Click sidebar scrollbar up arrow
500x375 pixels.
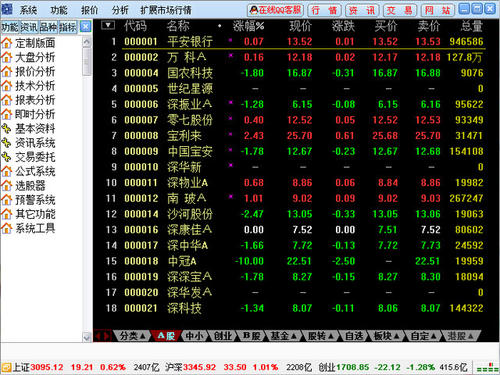coord(87,42)
